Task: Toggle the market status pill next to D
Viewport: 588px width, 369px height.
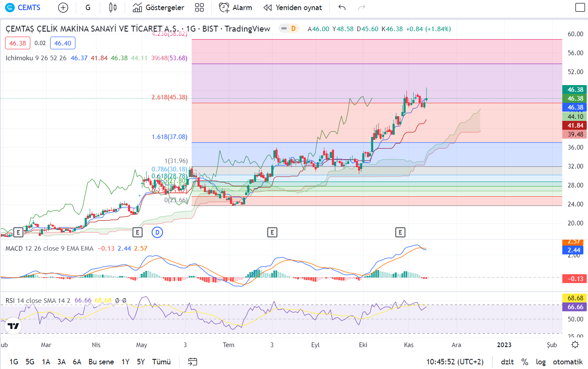Action: click(x=284, y=29)
